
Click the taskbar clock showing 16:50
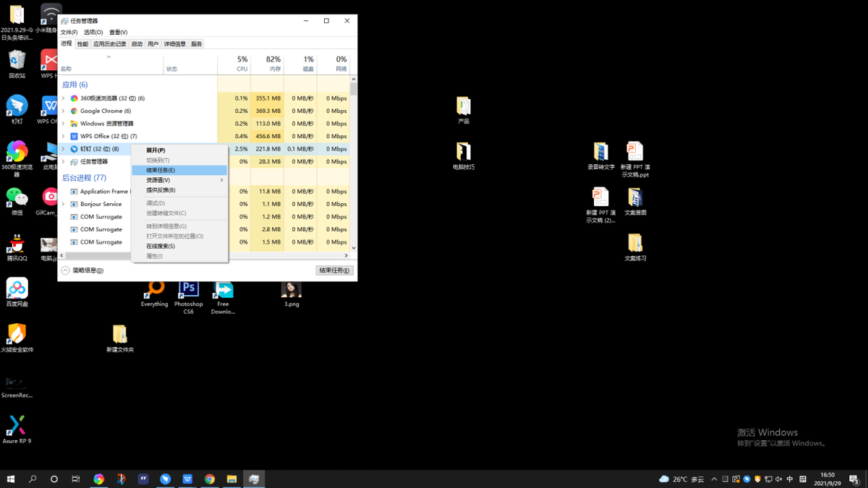[x=827, y=479]
